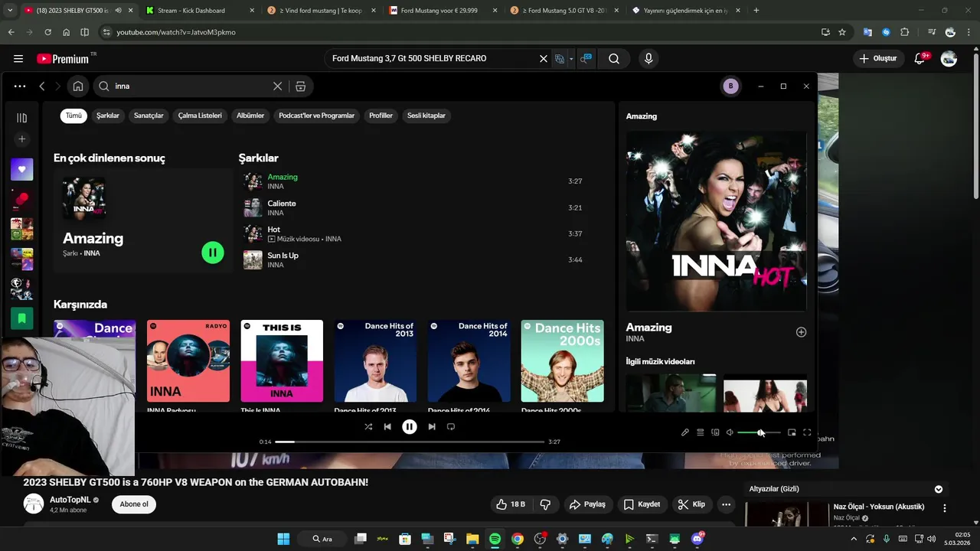Select the Şarkılar filter chip
Image resolution: width=980 pixels, height=551 pixels.
point(108,116)
